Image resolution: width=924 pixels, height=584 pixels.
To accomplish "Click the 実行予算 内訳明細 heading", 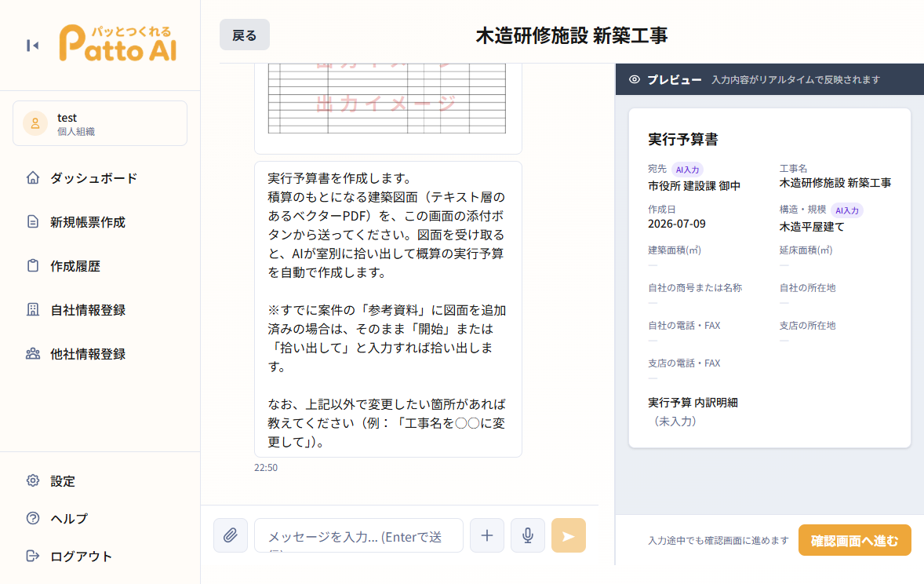I will pyautogui.click(x=693, y=403).
